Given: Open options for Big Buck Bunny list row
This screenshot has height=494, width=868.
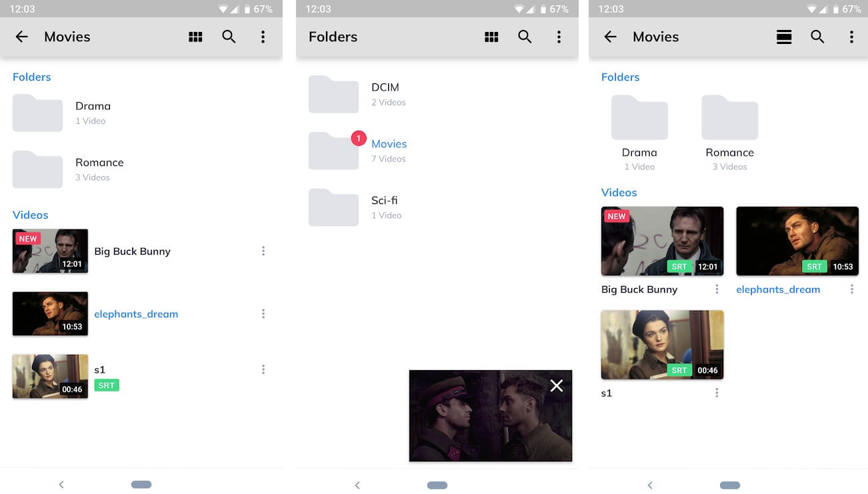Looking at the screenshot, I should click(263, 251).
